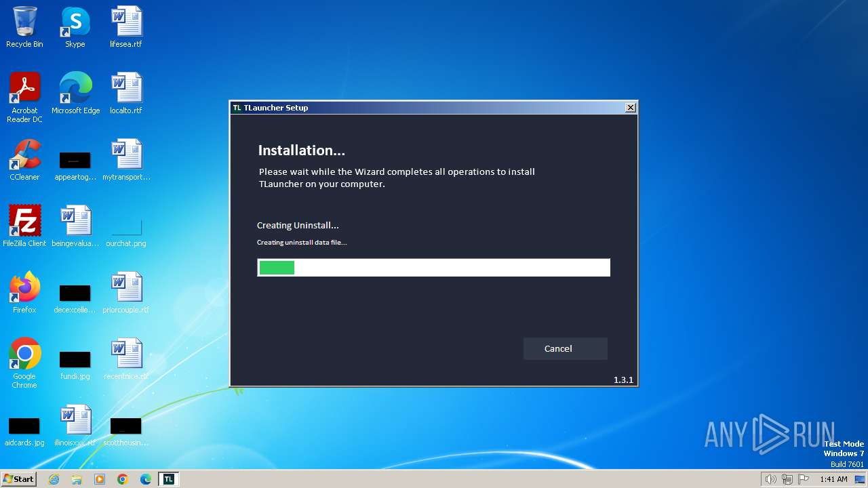
Task: Open the network tray icon
Action: point(787,479)
